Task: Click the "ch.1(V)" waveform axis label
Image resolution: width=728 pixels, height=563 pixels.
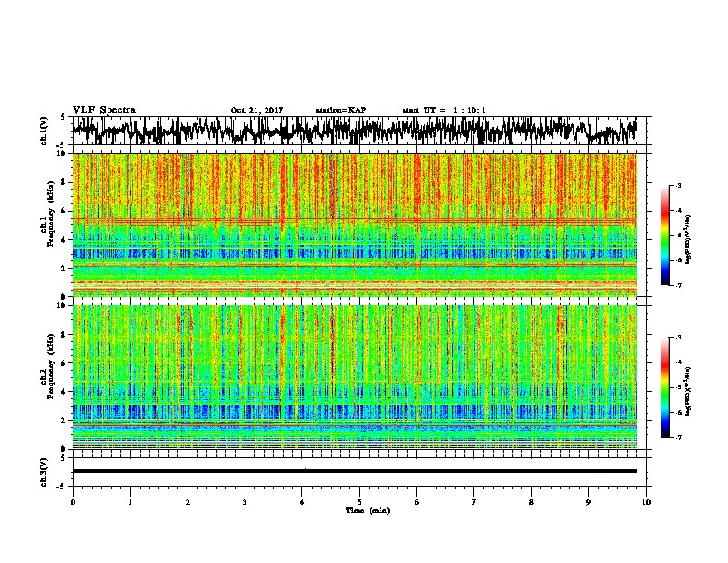Action: coord(44,131)
